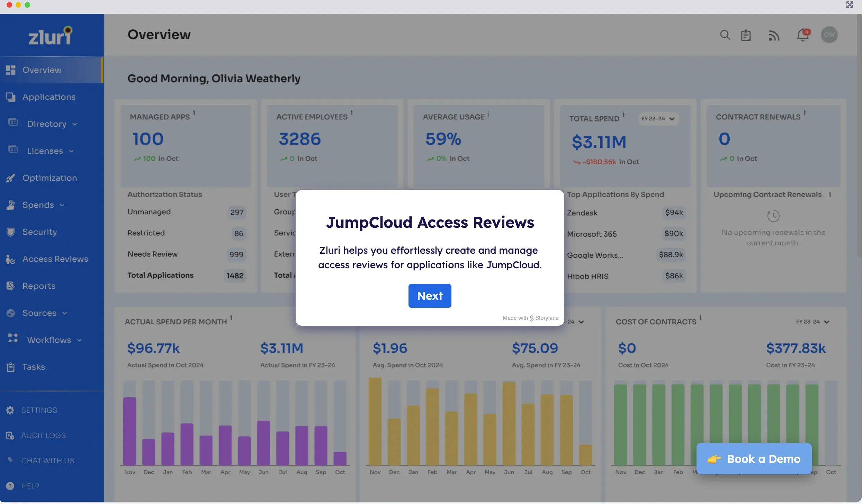Click the Needs Review count 999
This screenshot has height=504, width=862.
click(x=236, y=254)
